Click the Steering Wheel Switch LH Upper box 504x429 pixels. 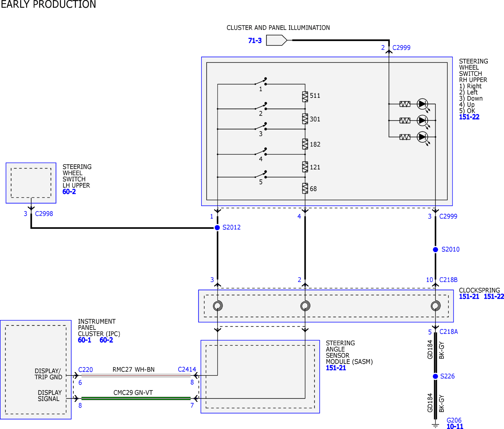coord(31,183)
